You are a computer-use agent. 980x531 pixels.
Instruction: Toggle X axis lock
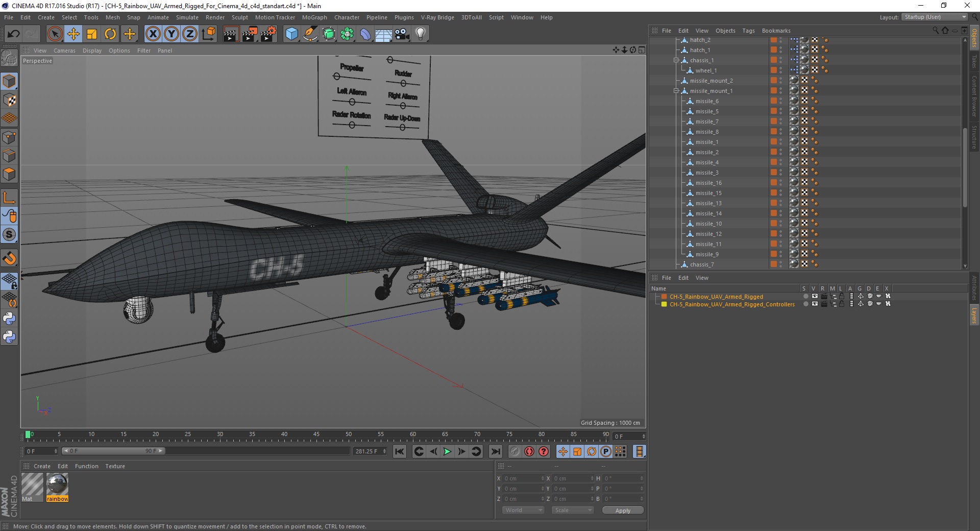click(x=153, y=34)
